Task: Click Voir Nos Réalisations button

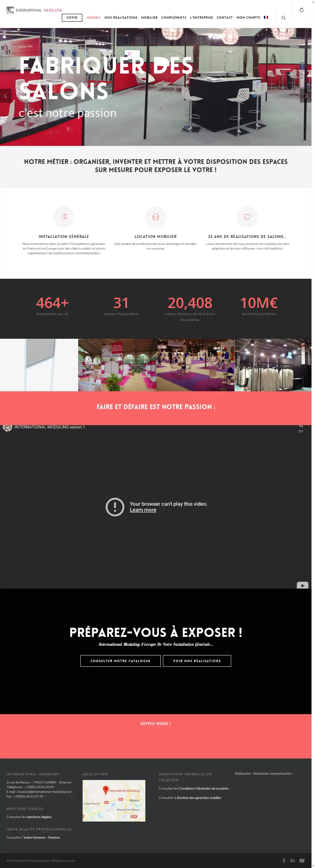Action: [197, 661]
